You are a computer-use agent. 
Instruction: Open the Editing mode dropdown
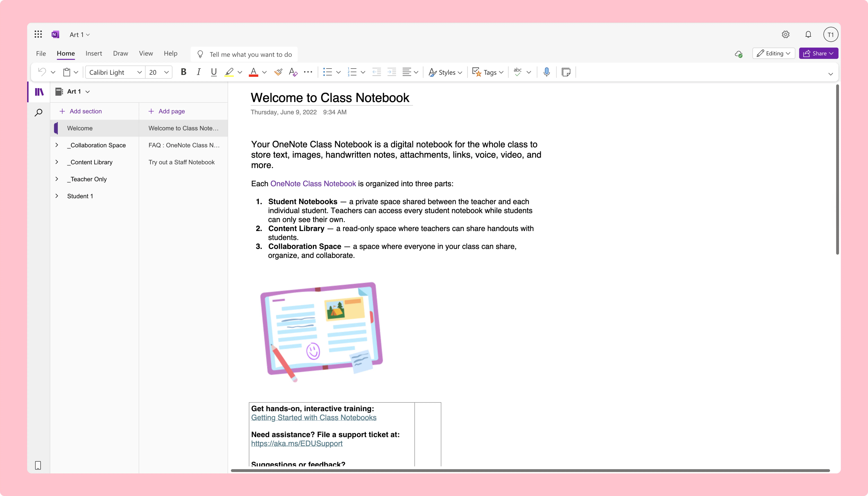coord(774,54)
